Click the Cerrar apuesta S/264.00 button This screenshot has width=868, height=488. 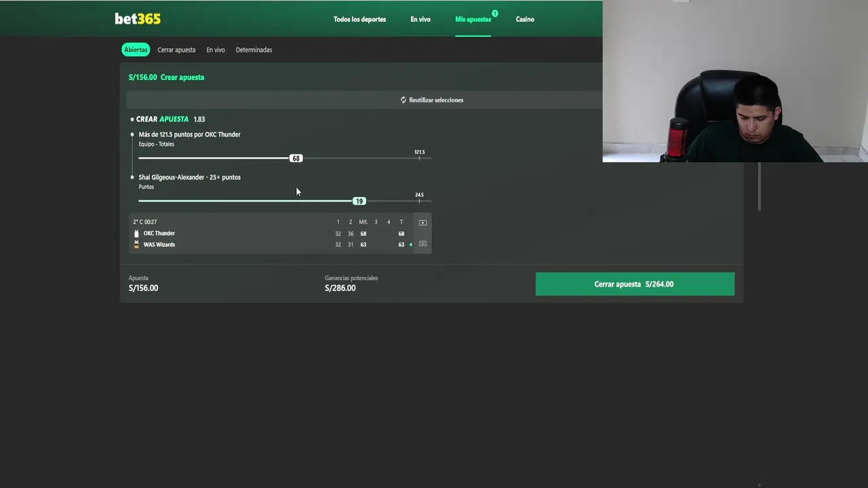(x=635, y=284)
